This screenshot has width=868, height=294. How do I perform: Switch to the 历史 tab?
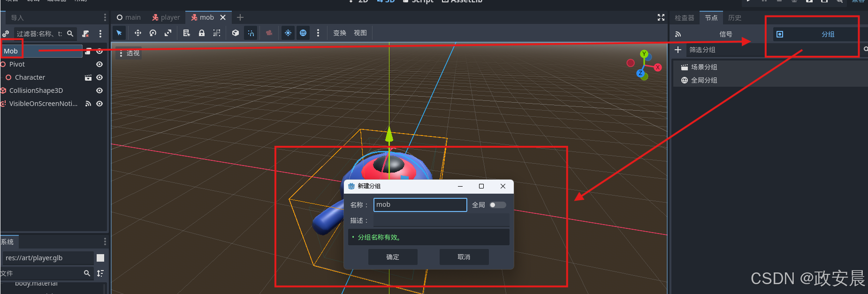[735, 18]
